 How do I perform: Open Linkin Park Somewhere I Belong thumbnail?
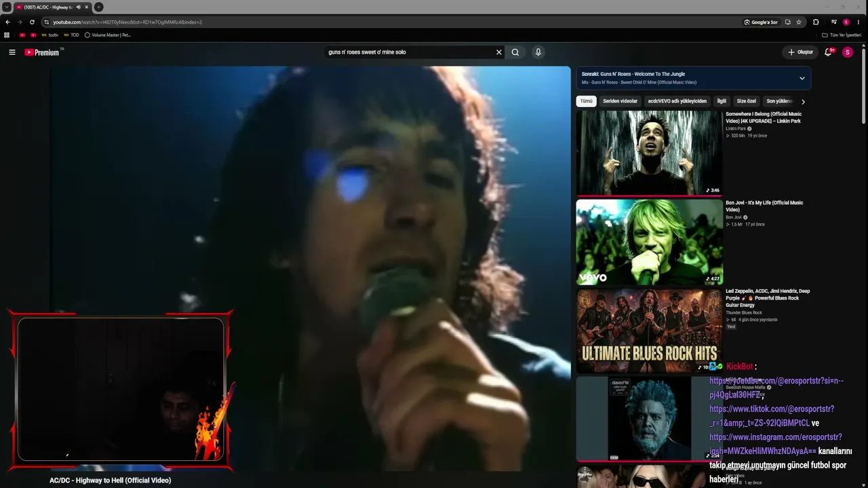649,152
